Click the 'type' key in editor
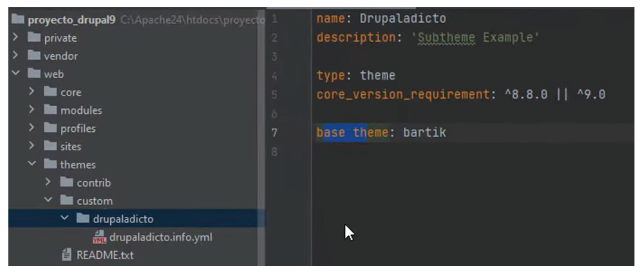Screen dimensions: 644x272 pyautogui.click(x=331, y=76)
